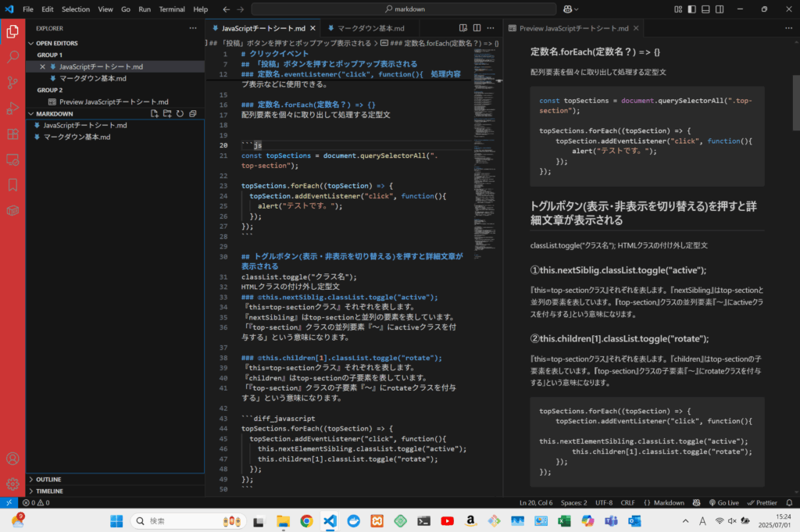Open Excel from the taskbar
800x532 pixels.
click(x=564, y=521)
